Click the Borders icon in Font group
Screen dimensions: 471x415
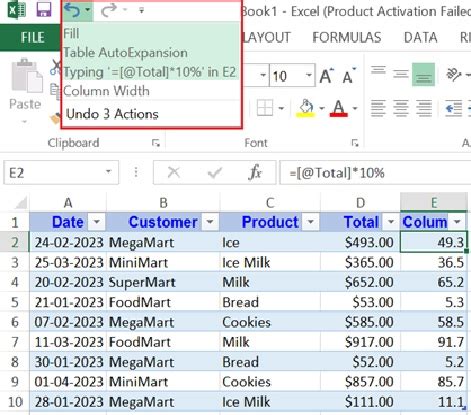point(265,108)
